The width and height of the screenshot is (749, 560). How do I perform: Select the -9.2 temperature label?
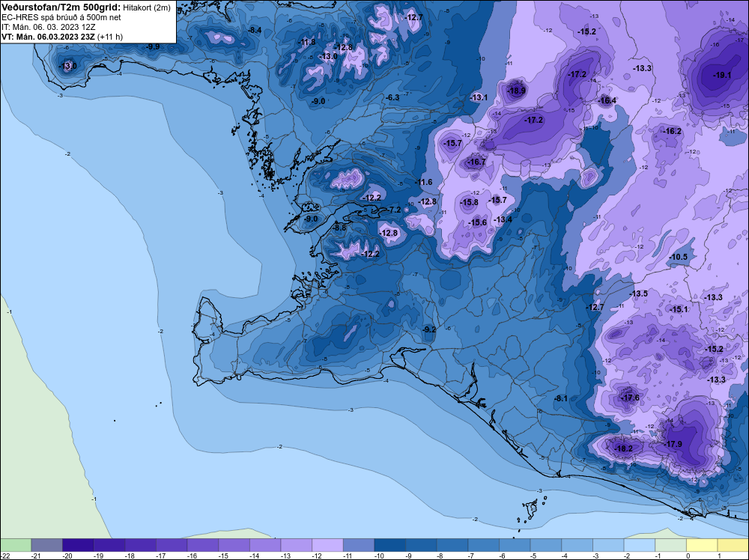click(x=429, y=329)
